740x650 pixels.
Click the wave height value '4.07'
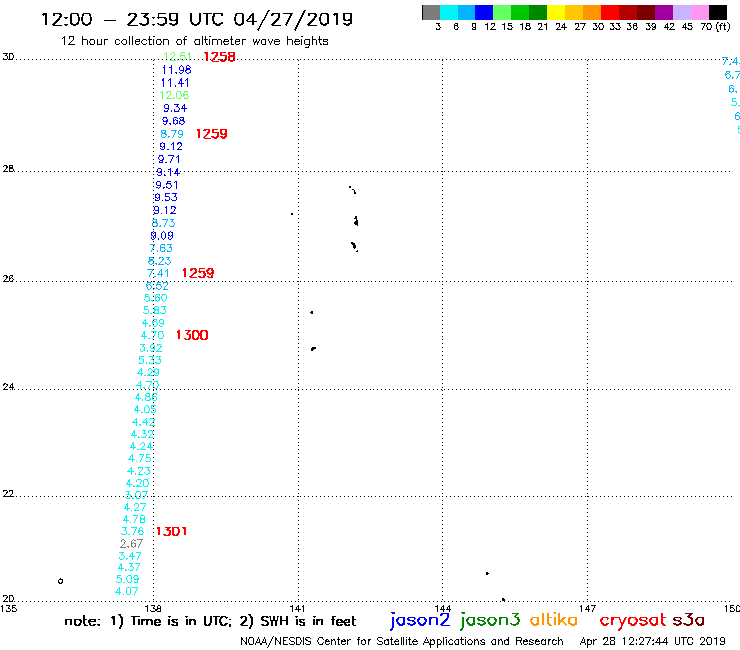[x=126, y=591]
